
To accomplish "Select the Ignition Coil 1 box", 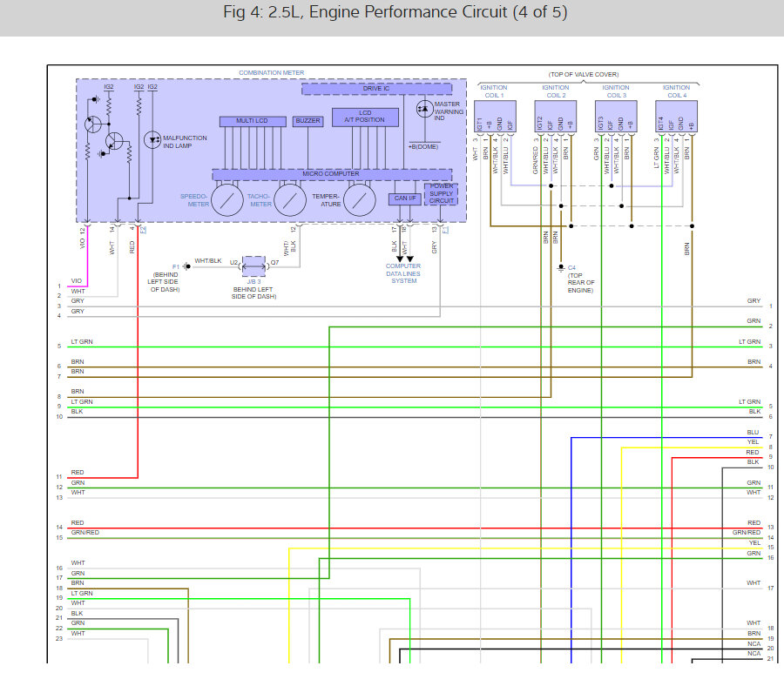I will click(x=495, y=117).
